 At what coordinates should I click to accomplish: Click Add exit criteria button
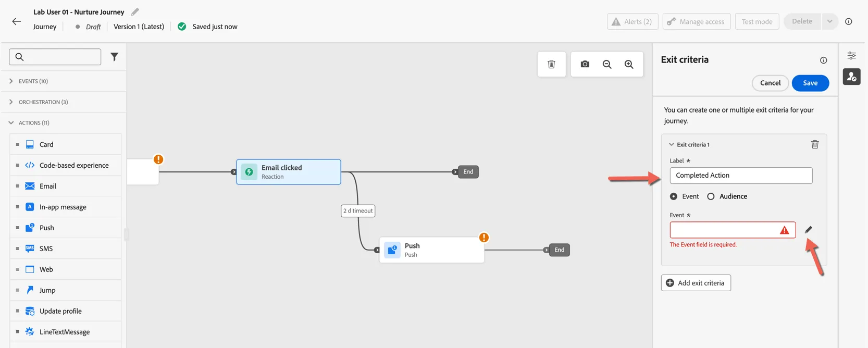(696, 283)
